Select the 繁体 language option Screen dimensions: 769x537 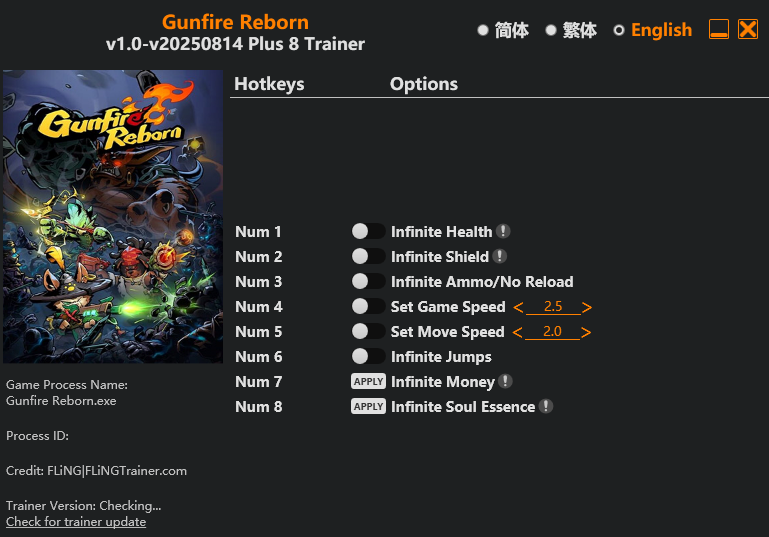click(571, 30)
